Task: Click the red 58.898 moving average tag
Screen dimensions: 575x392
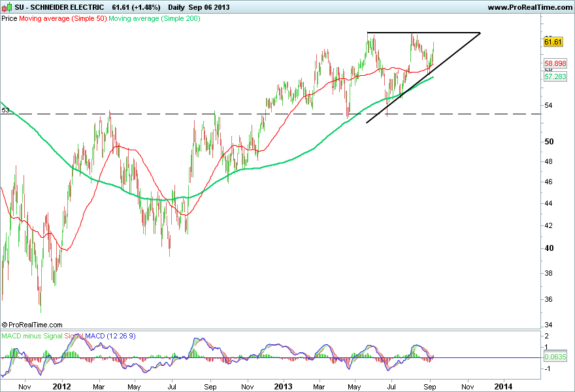Action: [555, 63]
